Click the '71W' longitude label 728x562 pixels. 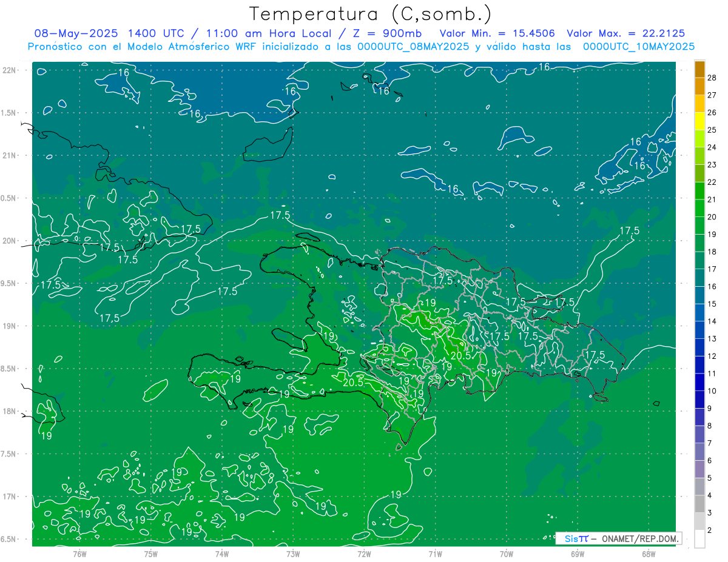435,554
